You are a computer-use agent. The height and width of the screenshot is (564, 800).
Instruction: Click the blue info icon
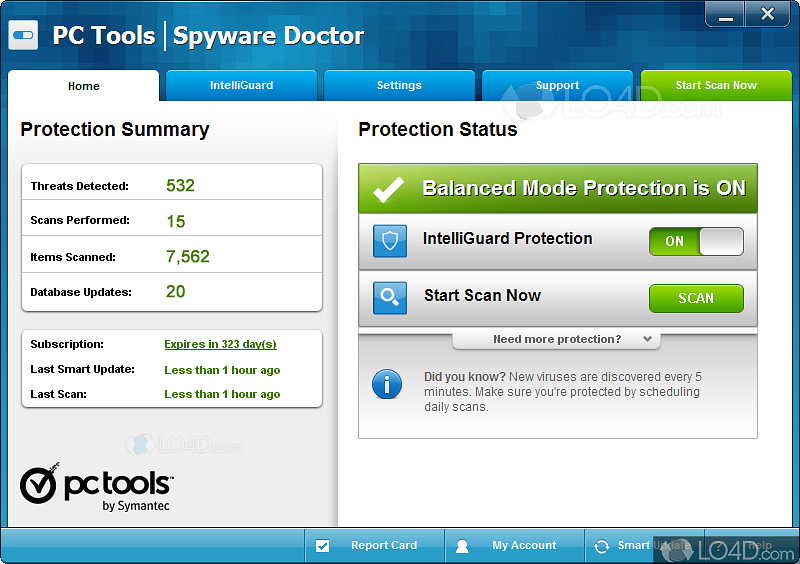click(x=387, y=384)
